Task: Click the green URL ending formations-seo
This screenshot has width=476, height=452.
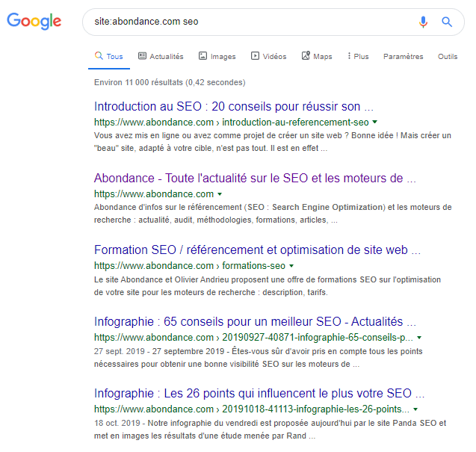Action: [x=190, y=266]
